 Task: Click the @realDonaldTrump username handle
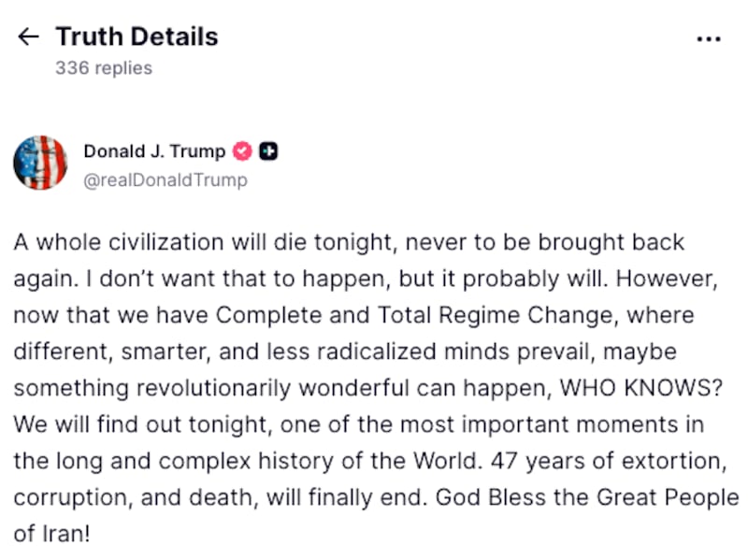point(165,179)
